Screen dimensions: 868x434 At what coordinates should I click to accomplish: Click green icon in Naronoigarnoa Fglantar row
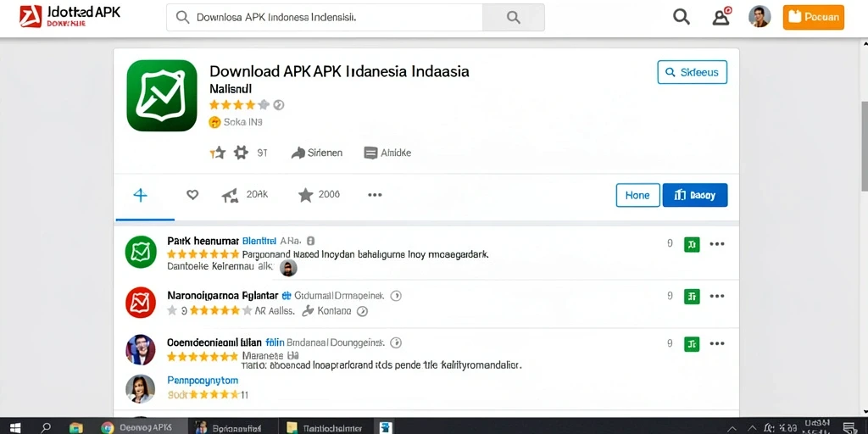coord(692,296)
